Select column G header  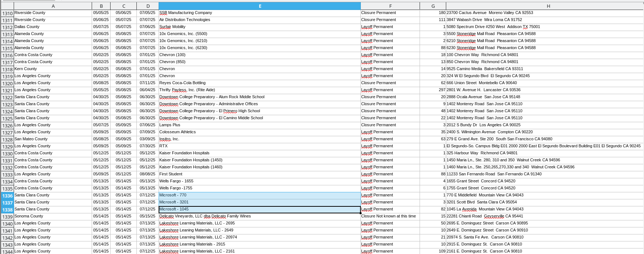433,6
